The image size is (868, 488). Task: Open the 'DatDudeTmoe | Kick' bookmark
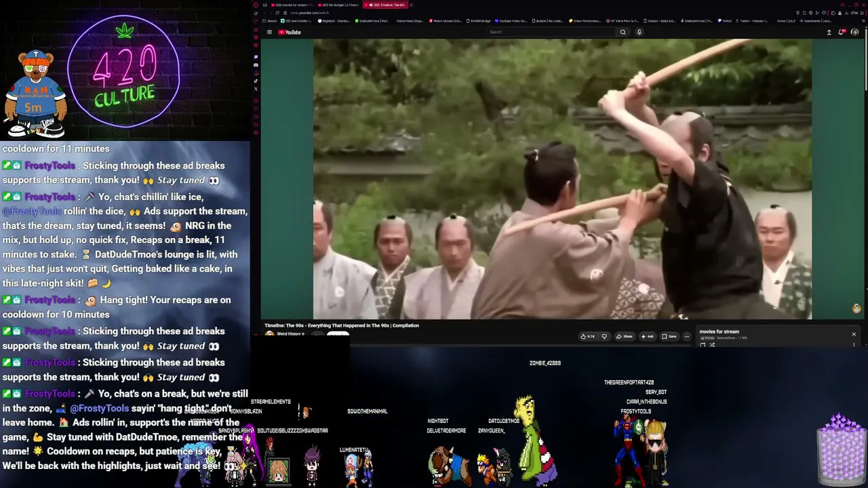(x=372, y=21)
